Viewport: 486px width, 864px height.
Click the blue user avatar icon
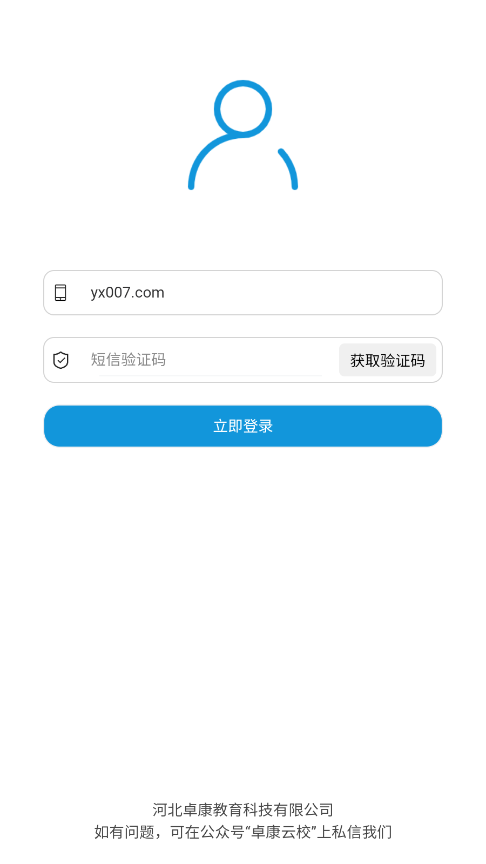click(243, 135)
